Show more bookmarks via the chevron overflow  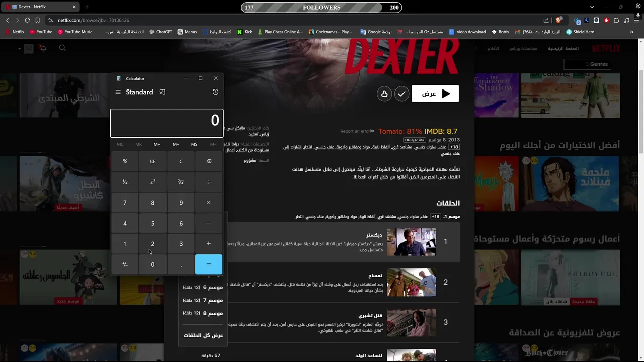[632, 32]
